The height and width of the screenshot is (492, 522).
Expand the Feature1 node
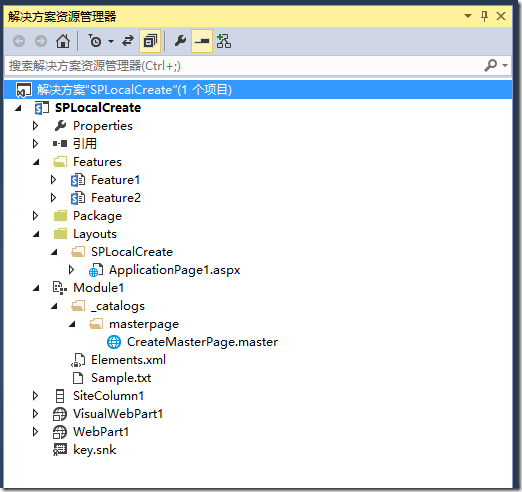pyautogui.click(x=53, y=180)
